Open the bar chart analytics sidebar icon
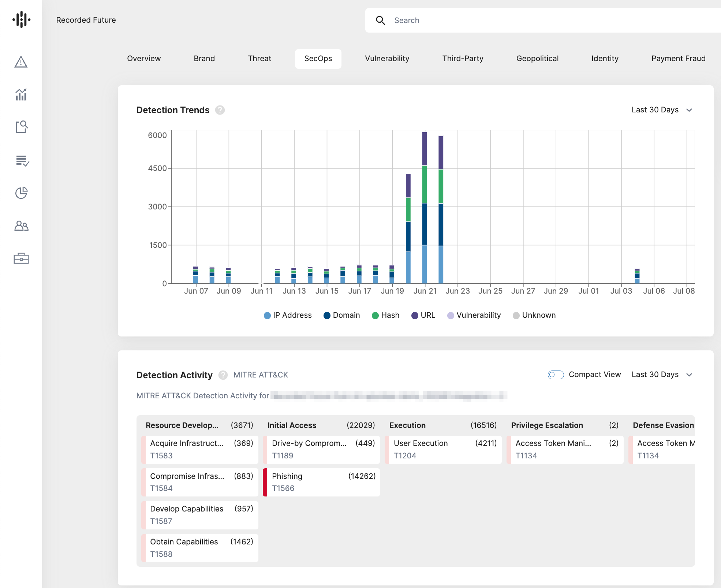Screen dimensions: 721x588 pos(21,94)
